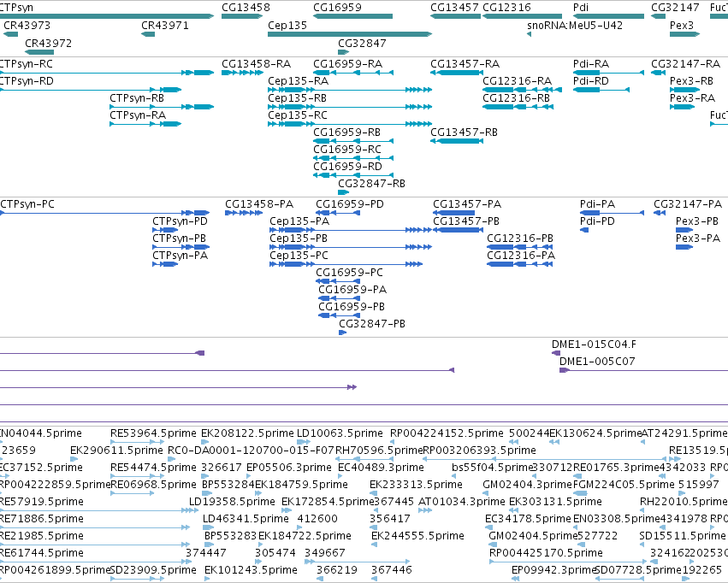Click the CR43972 gene label
728x583 pixels.
pos(48,44)
